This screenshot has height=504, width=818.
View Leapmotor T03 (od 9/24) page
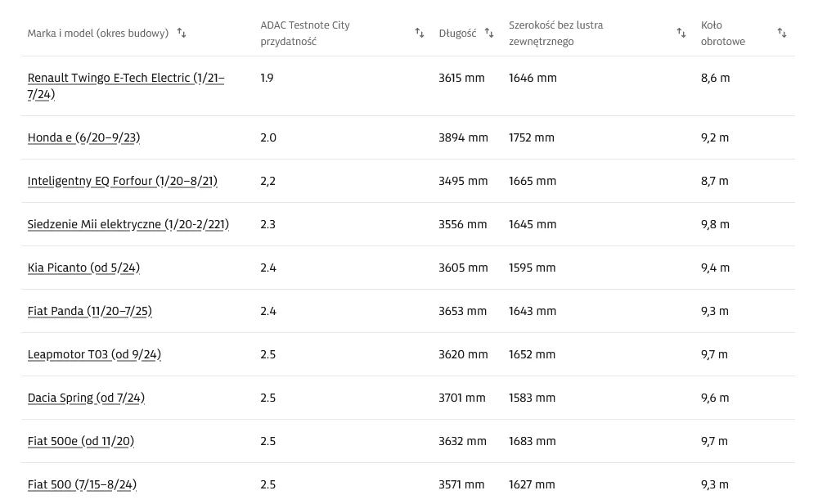pyautogui.click(x=94, y=354)
